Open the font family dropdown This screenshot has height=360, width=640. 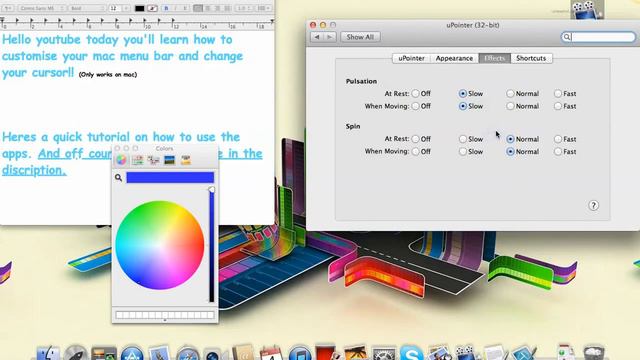point(42,8)
